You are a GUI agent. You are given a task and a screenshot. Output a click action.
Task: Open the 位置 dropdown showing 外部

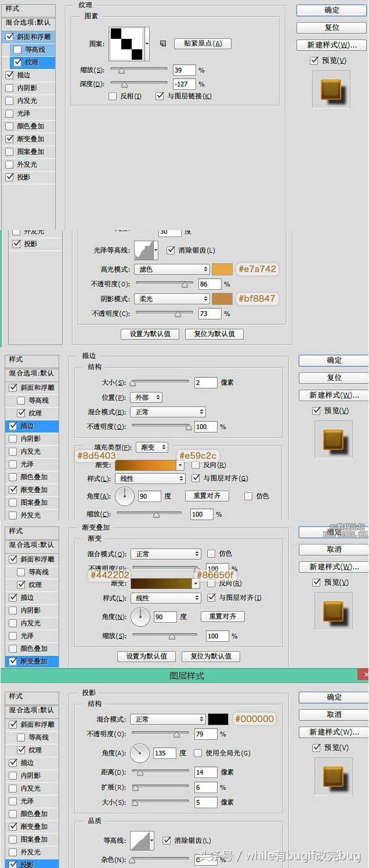147,398
